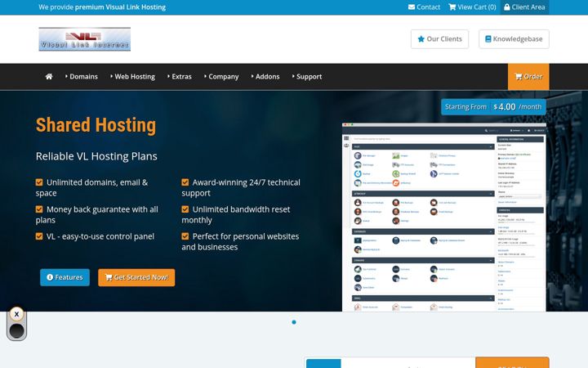
Task: Click the Our Clients button
Action: (x=439, y=39)
